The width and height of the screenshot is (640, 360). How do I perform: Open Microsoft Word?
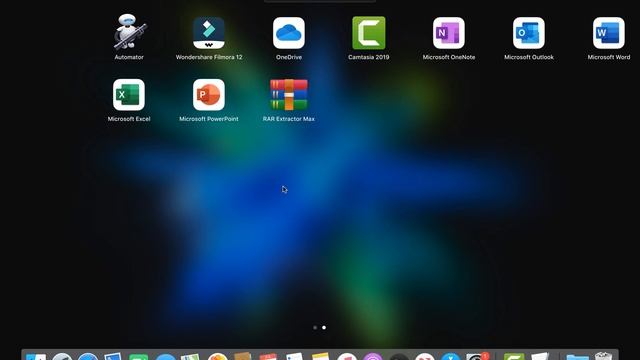click(609, 33)
